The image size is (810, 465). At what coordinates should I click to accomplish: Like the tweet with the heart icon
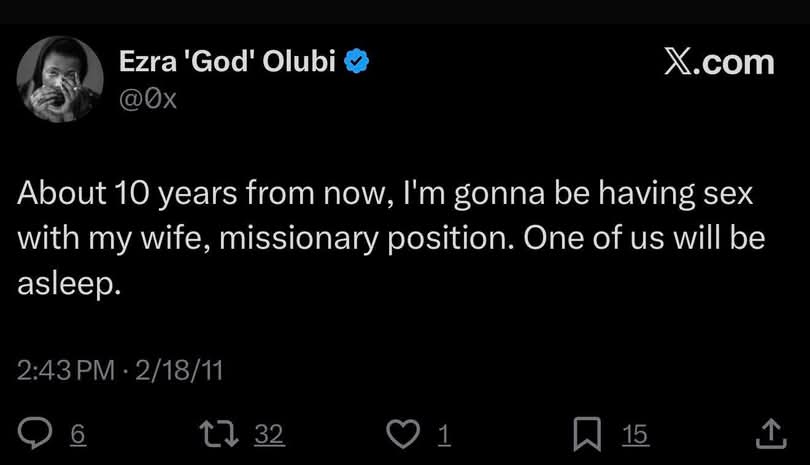pos(403,433)
